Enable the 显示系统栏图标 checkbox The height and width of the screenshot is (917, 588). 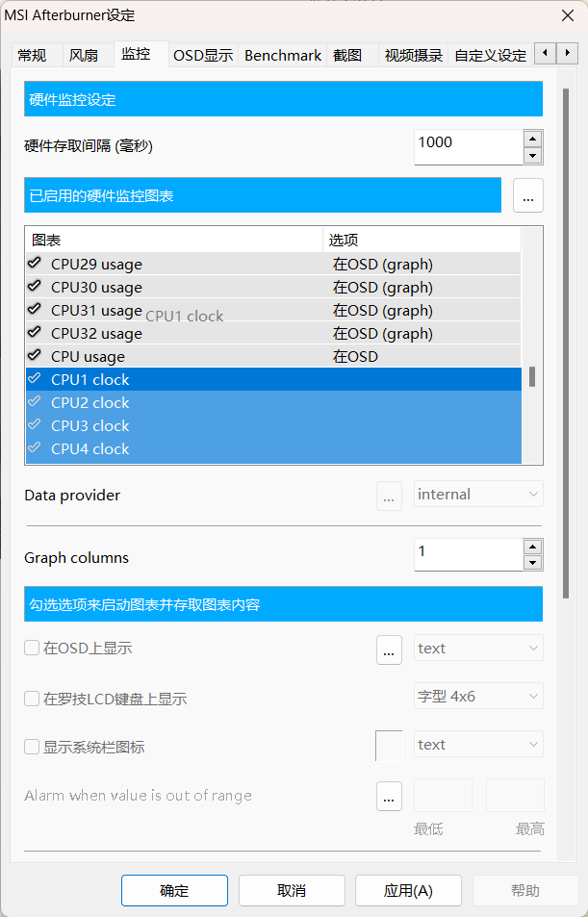(32, 747)
